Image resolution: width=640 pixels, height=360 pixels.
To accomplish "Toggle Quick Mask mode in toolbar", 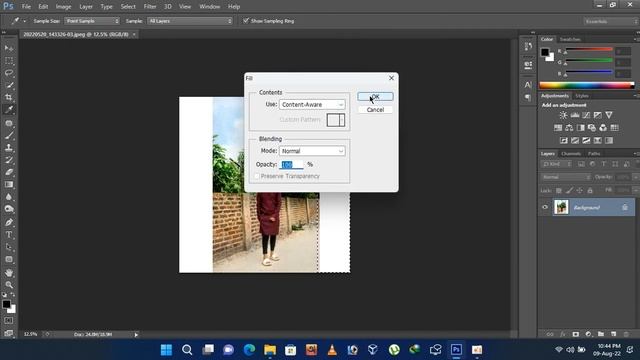I will pos(9,321).
